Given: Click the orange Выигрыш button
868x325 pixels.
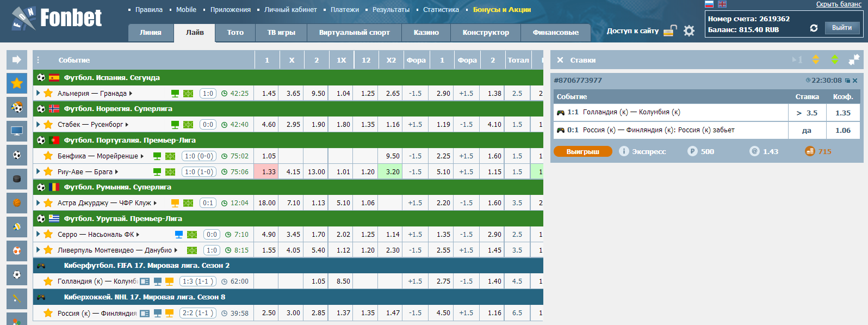Looking at the screenshot, I should coord(583,151).
